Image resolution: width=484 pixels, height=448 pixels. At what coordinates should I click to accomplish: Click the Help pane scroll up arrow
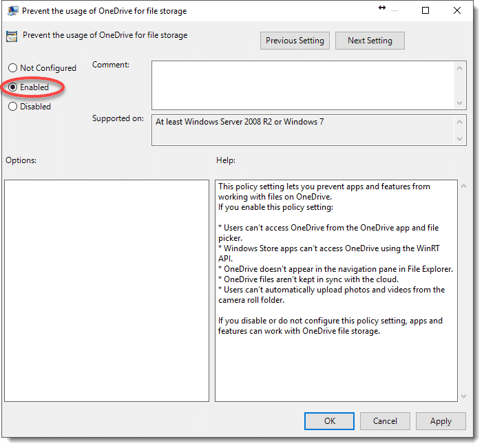pyautogui.click(x=463, y=186)
